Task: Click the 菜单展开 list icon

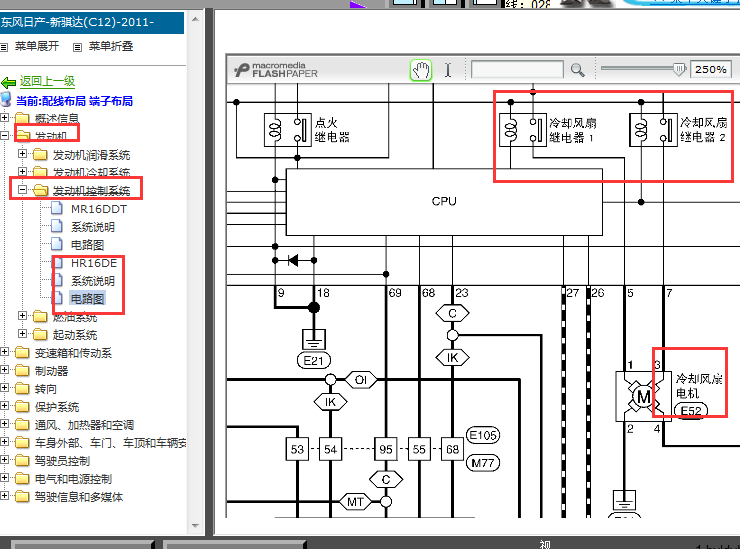Action: coord(4,47)
